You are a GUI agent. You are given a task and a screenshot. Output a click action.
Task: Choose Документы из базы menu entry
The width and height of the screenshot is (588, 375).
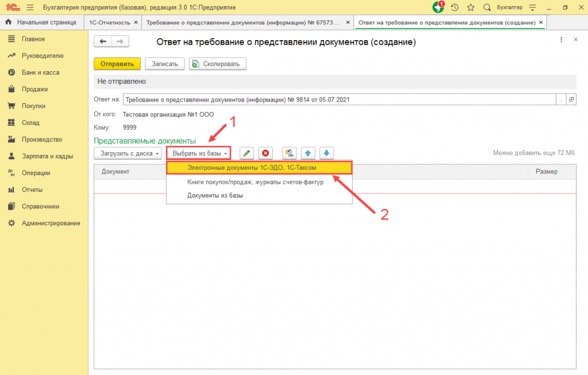click(x=259, y=195)
